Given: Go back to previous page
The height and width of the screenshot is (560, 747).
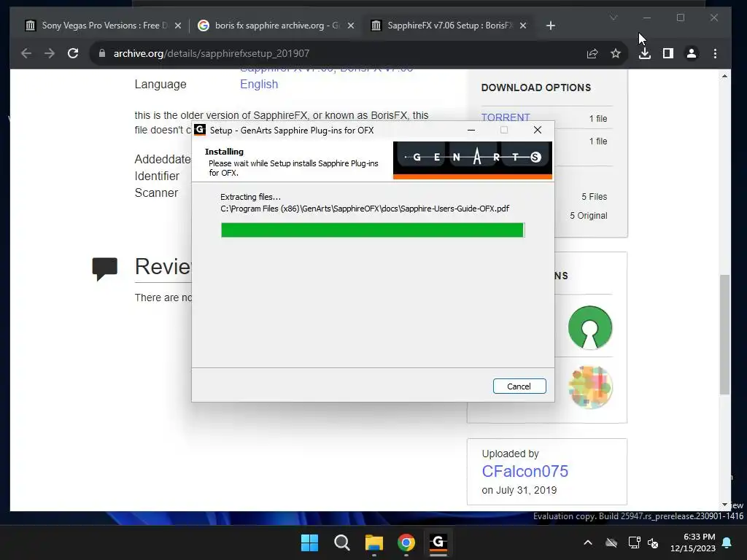Looking at the screenshot, I should click(26, 53).
